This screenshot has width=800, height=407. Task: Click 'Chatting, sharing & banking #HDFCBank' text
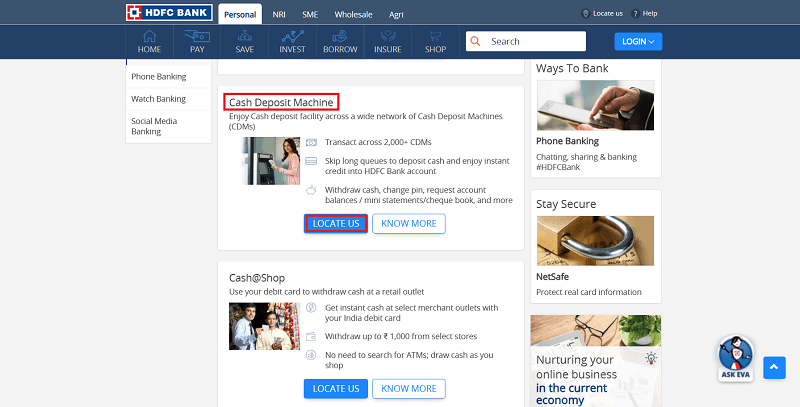pos(587,162)
